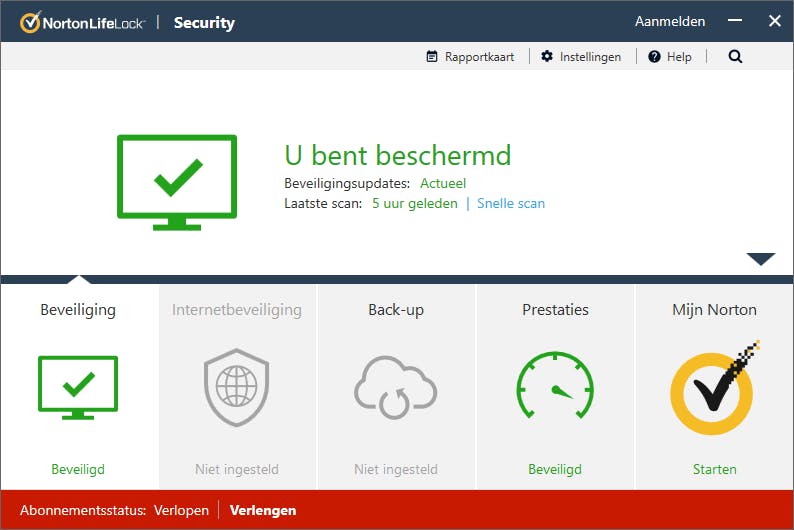Screen dimensions: 794x530
Task: Click the Internetbeveiliging shield globe icon
Action: point(237,387)
